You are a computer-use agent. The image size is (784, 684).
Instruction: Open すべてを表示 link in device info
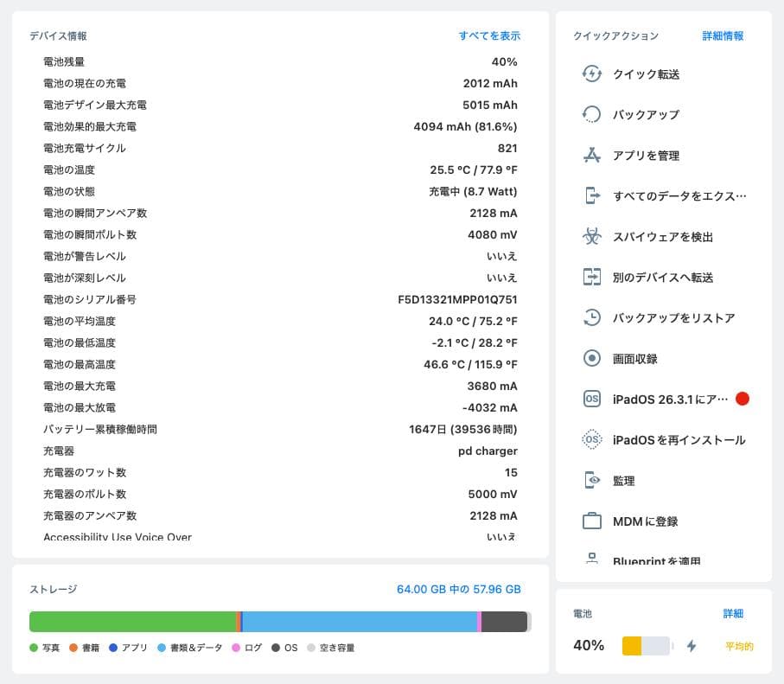point(489,36)
